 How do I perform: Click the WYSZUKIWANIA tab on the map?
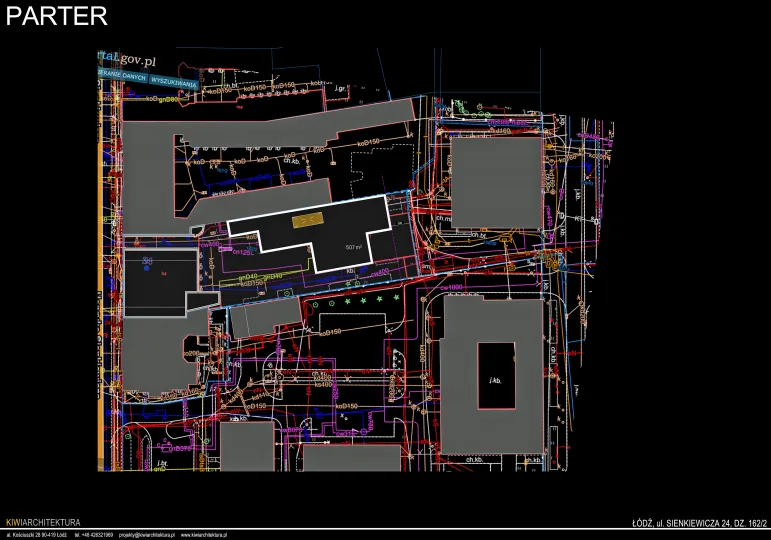coord(174,78)
